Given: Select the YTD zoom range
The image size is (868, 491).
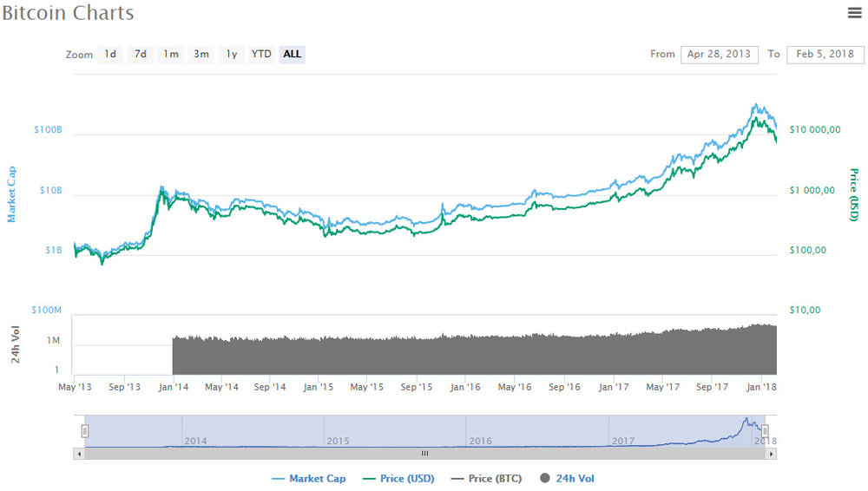Looking at the screenshot, I should click(x=261, y=55).
